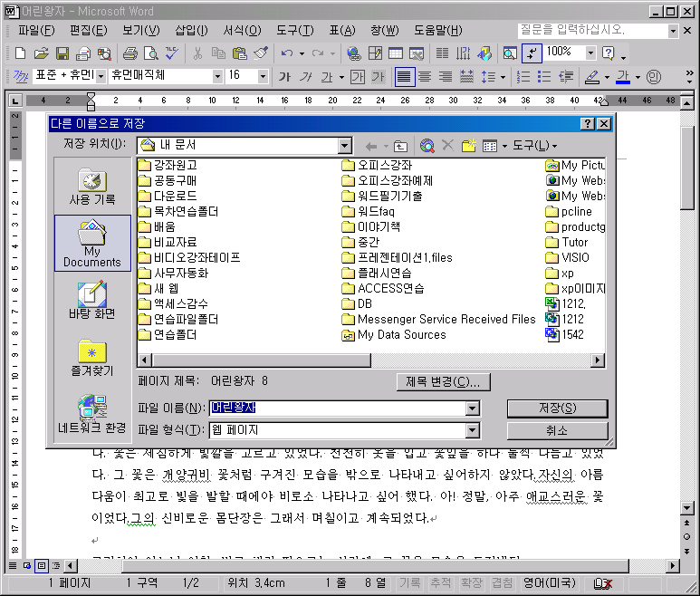Open the 편집(E) menu
This screenshot has height=596, width=700.
(89, 31)
